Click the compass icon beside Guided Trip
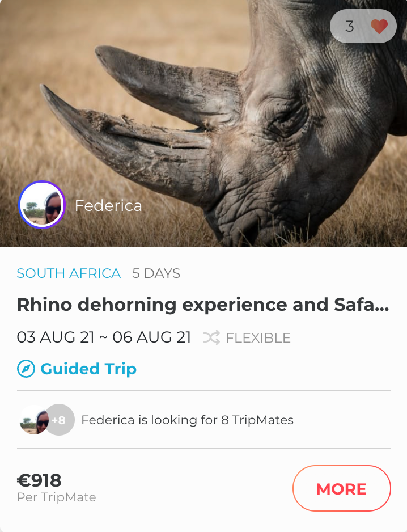The height and width of the screenshot is (532, 407). tap(26, 369)
